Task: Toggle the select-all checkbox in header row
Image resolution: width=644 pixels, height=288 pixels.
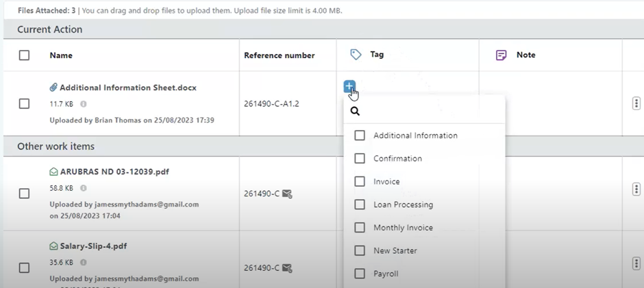Action: 24,55
